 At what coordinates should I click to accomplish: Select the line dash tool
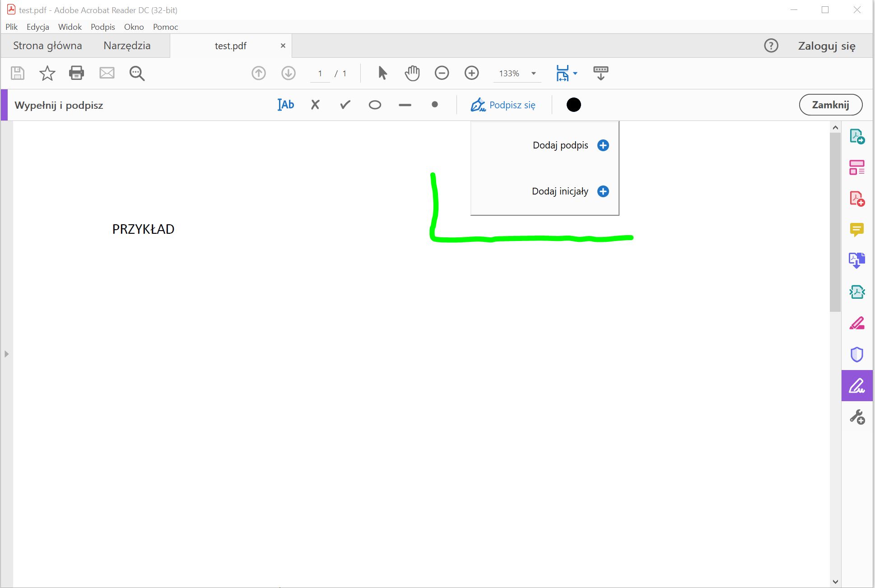coord(405,105)
